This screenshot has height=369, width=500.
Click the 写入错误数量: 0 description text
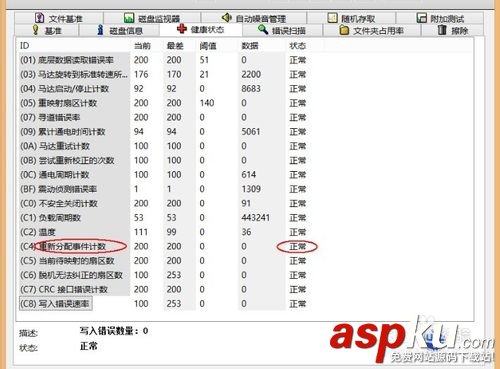coord(114,331)
